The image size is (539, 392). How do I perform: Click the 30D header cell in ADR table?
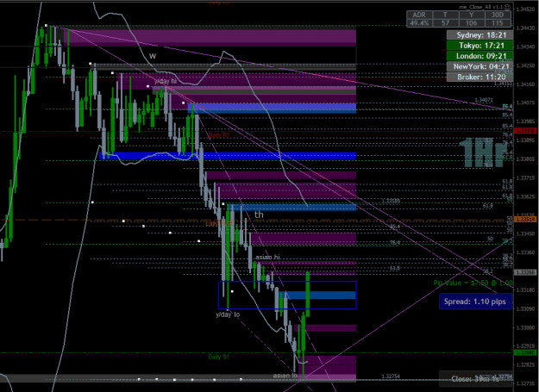coord(498,15)
